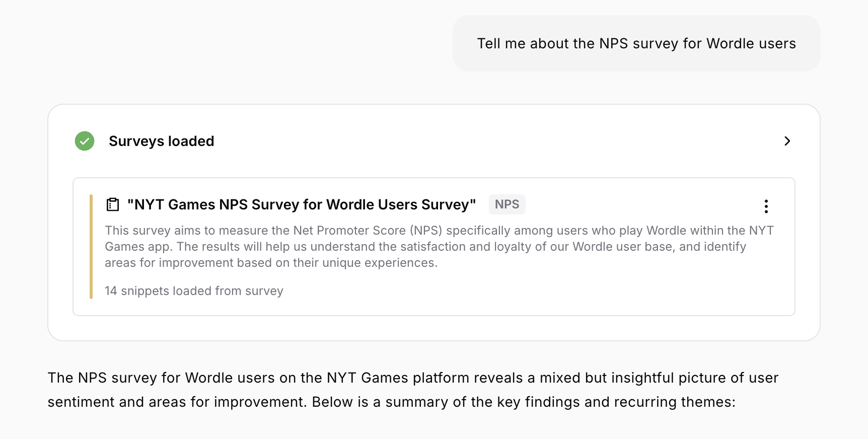Click the kebab options icon for survey actions
The width and height of the screenshot is (868, 439).
[766, 206]
